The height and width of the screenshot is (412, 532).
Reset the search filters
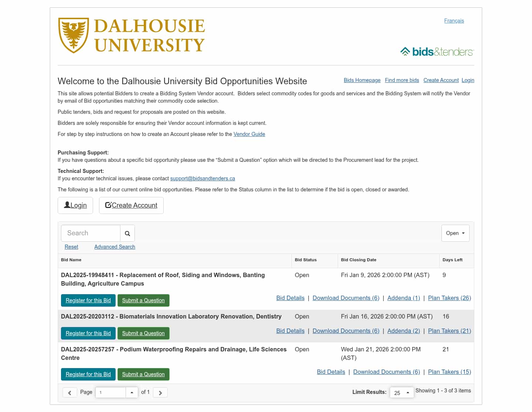[71, 247]
